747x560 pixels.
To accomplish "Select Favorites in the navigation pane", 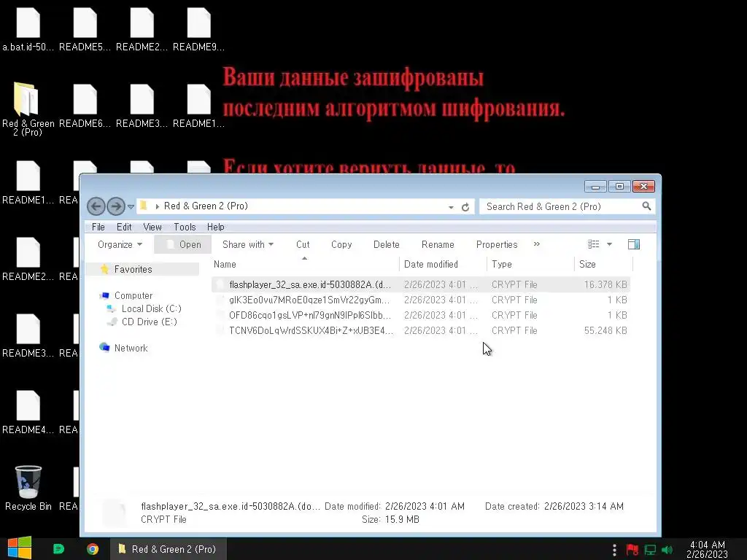I will point(133,270).
